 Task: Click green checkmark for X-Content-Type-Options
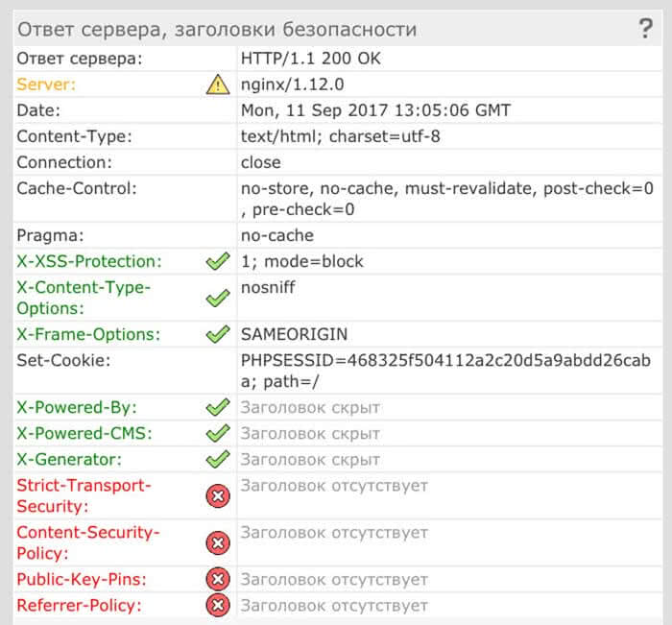click(x=218, y=298)
